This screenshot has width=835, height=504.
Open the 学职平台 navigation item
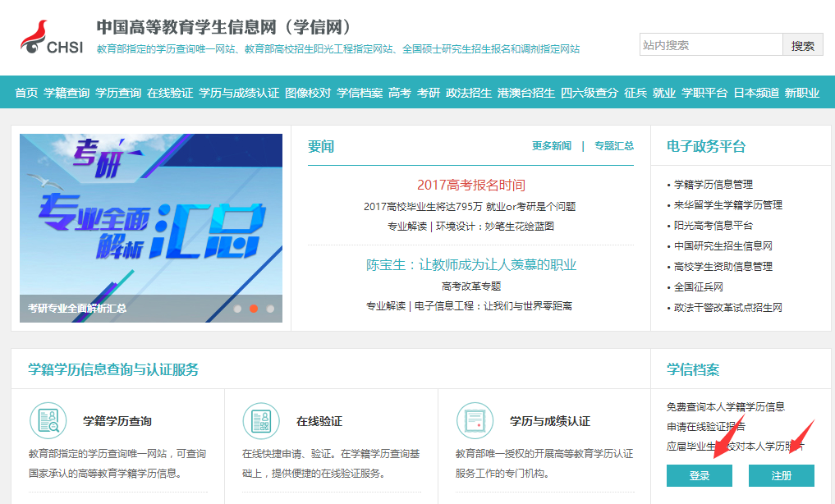coord(704,93)
